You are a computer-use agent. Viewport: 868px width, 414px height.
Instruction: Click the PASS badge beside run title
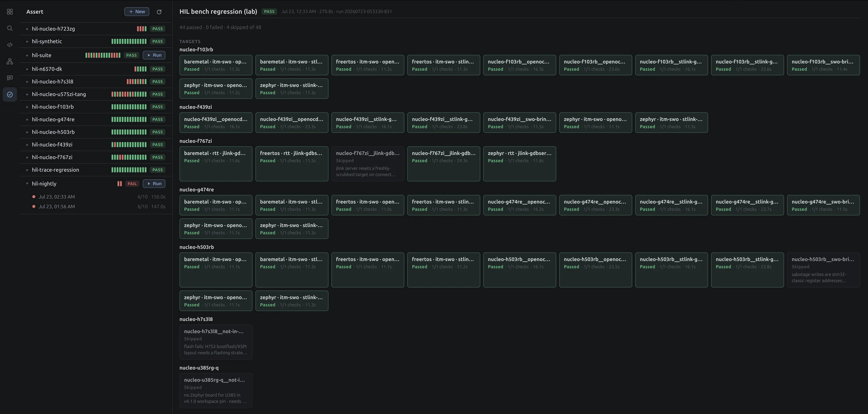269,12
